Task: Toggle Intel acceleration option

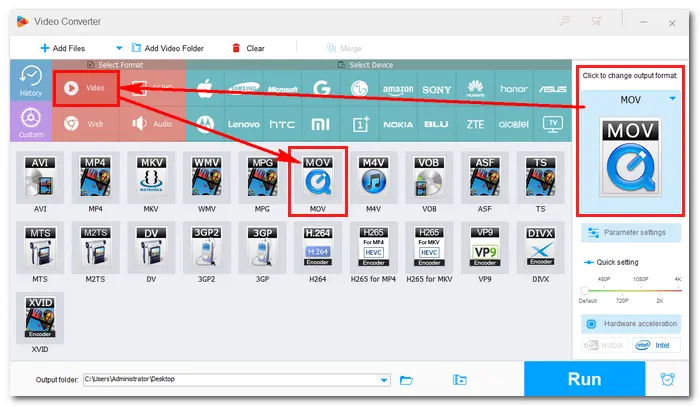Action: 656,345
